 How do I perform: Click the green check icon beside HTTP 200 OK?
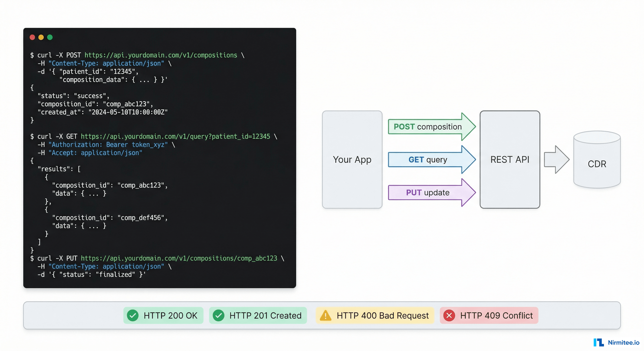coord(133,316)
